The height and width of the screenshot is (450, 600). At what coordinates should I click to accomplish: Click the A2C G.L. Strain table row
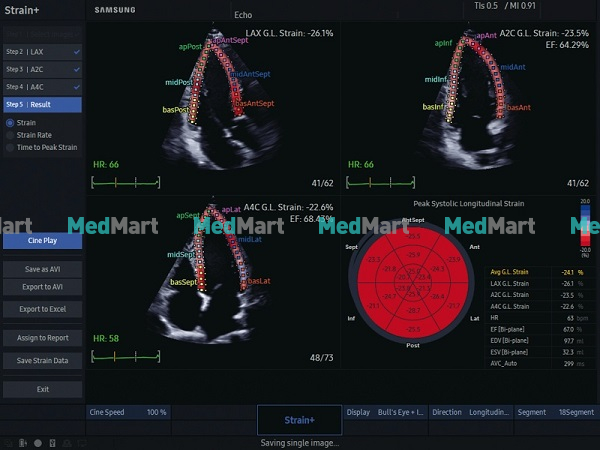tap(540, 295)
